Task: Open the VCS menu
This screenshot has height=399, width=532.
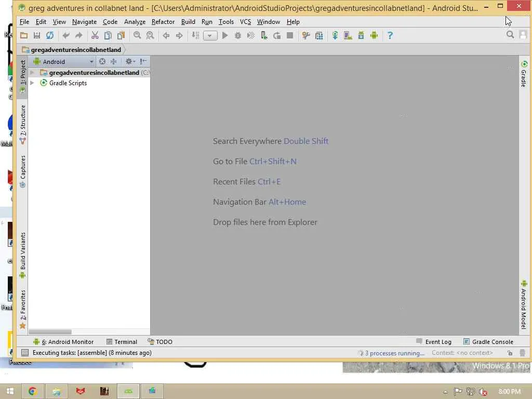Action: [x=245, y=22]
